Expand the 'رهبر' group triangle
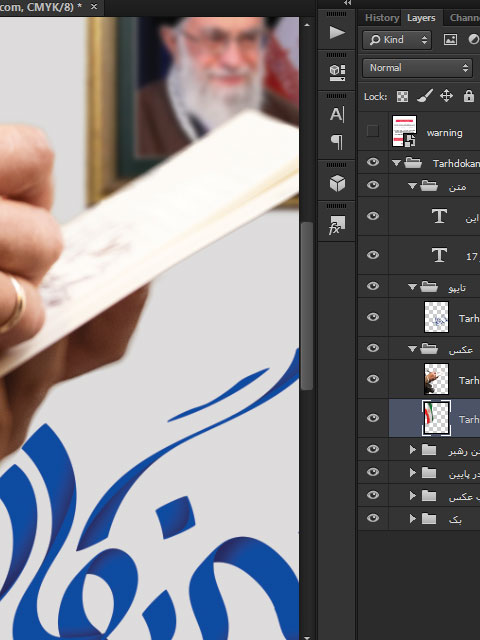 click(x=412, y=450)
